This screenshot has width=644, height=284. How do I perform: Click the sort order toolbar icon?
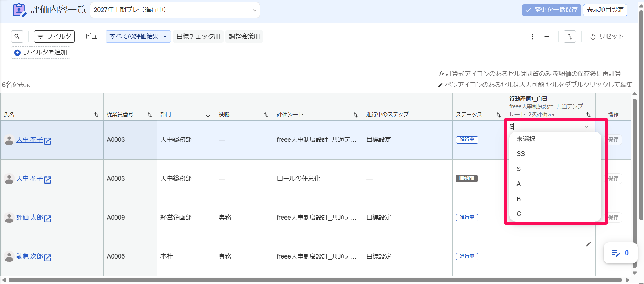coord(570,36)
